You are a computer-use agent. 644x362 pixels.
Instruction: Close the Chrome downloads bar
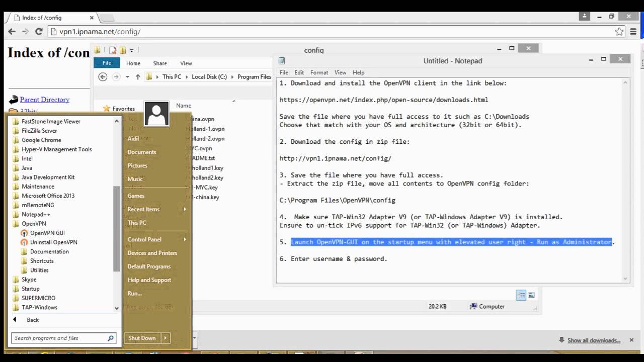click(632, 340)
